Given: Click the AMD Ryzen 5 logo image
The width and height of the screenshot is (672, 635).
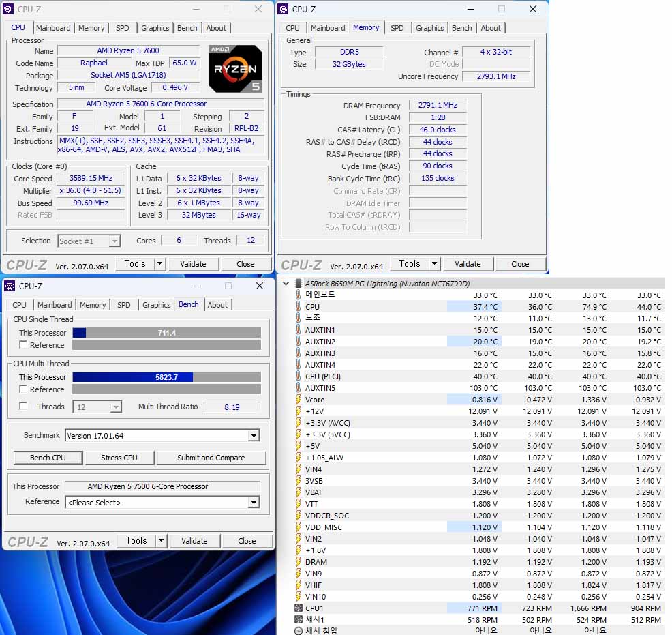Looking at the screenshot, I should (235, 68).
